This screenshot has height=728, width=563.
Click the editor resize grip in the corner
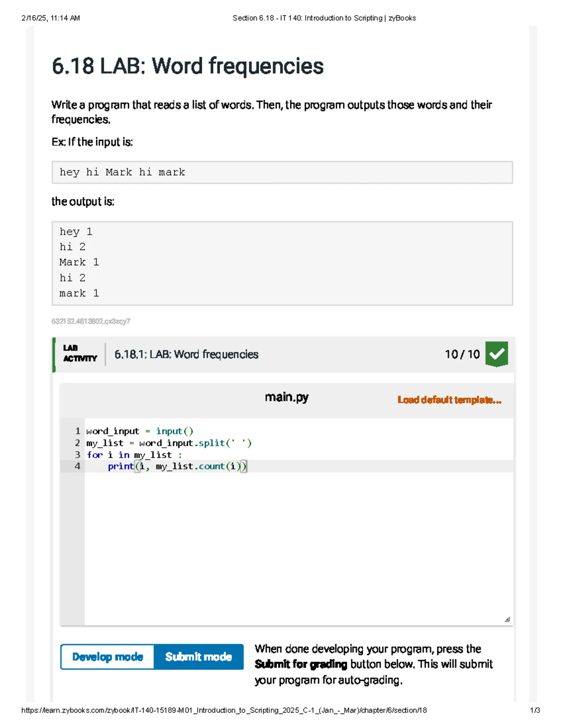click(x=507, y=619)
